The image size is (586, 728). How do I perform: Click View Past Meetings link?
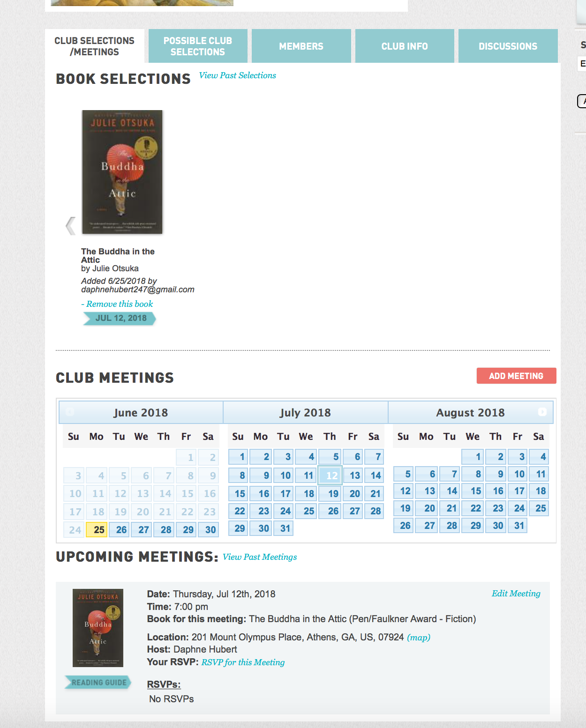(260, 557)
